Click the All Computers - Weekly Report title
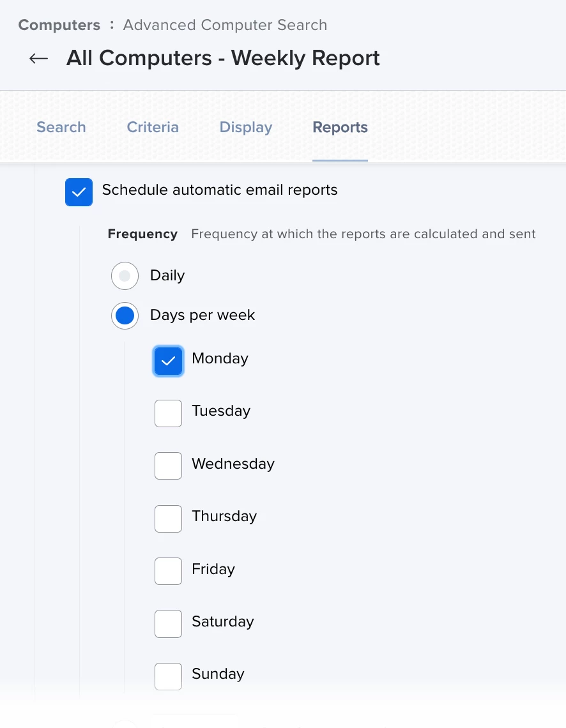 (223, 58)
